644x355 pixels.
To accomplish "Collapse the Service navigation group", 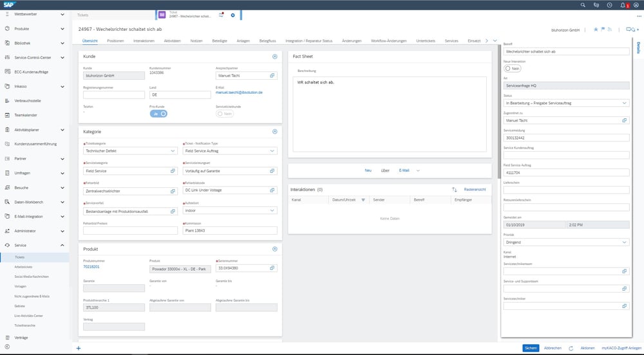I will [x=62, y=245].
